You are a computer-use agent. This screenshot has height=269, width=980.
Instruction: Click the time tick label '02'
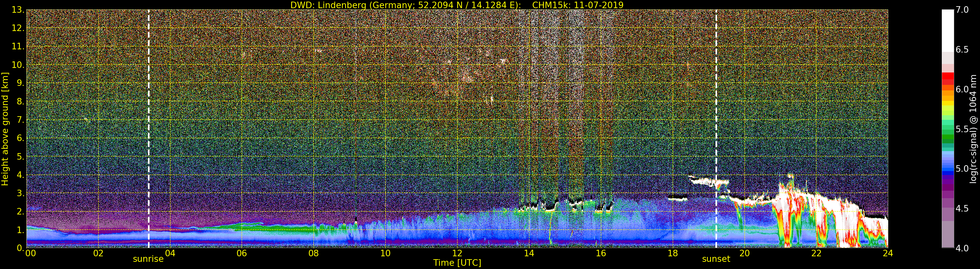coord(98,253)
